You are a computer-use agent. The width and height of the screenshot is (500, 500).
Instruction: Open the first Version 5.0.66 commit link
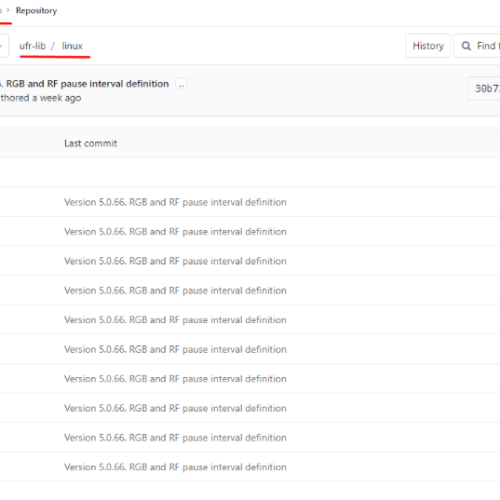coord(175,202)
